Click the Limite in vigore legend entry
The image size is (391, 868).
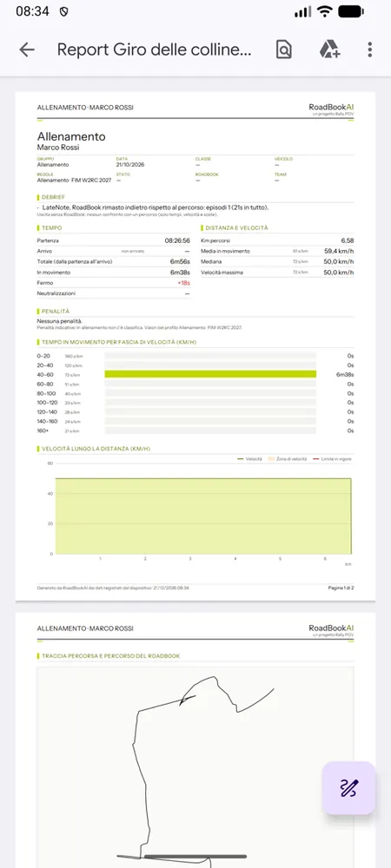tap(332, 459)
